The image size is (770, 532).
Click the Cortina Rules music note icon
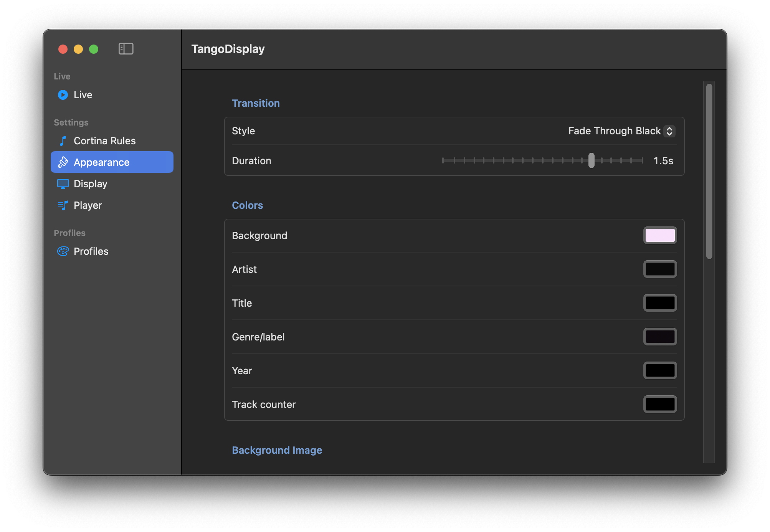(63, 141)
